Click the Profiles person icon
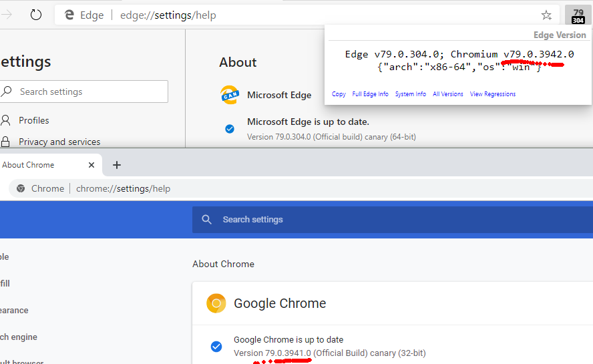 click(5, 120)
